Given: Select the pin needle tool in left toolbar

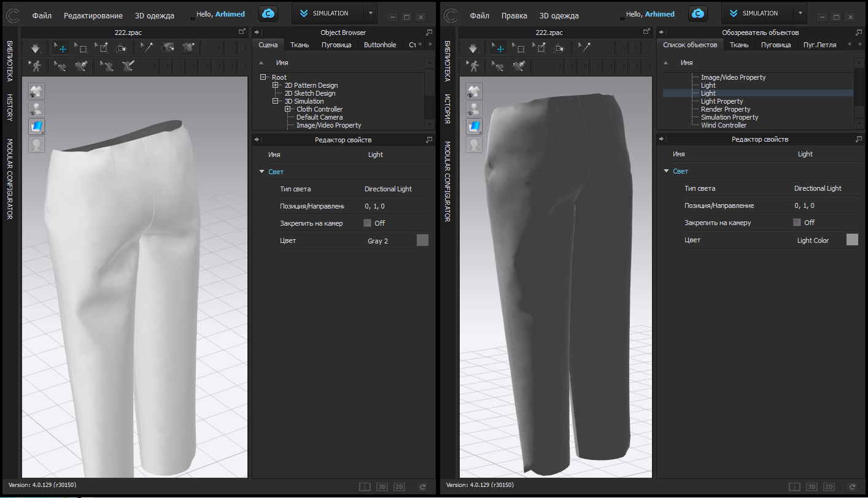Looking at the screenshot, I should (x=146, y=48).
